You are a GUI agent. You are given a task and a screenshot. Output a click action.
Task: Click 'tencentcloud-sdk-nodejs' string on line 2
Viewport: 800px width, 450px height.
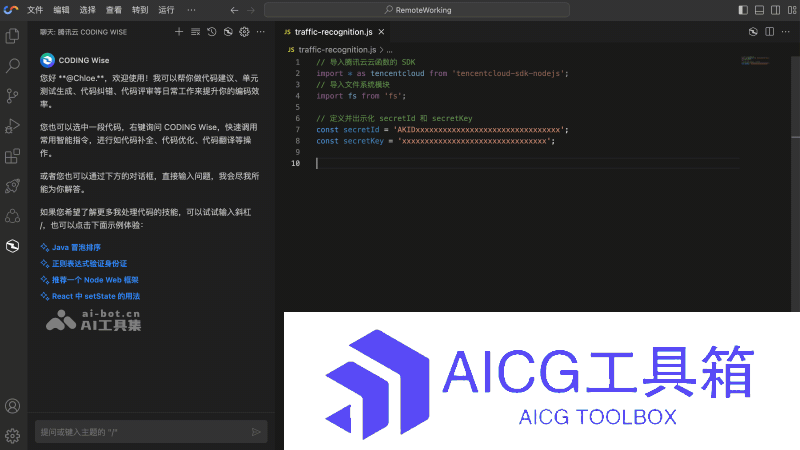tap(508, 73)
